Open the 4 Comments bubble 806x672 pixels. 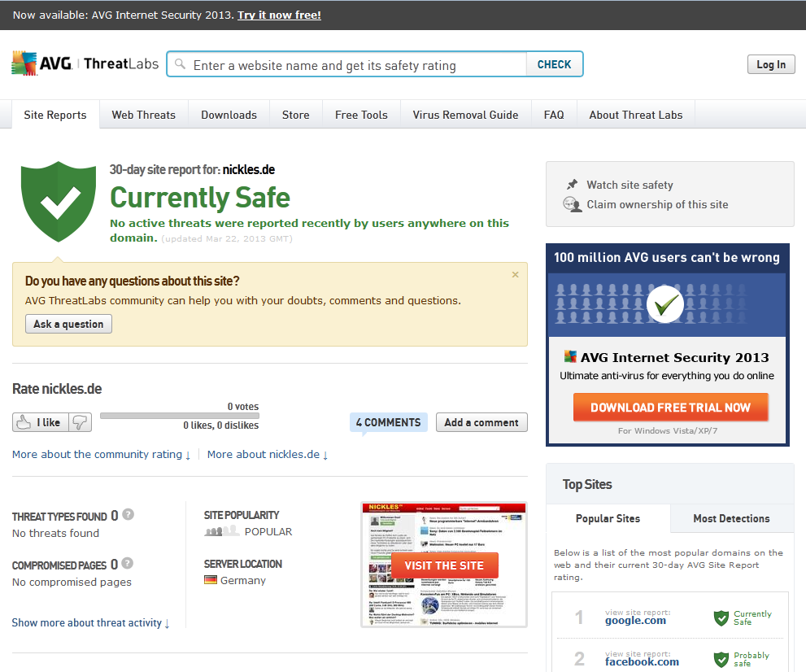(x=389, y=422)
